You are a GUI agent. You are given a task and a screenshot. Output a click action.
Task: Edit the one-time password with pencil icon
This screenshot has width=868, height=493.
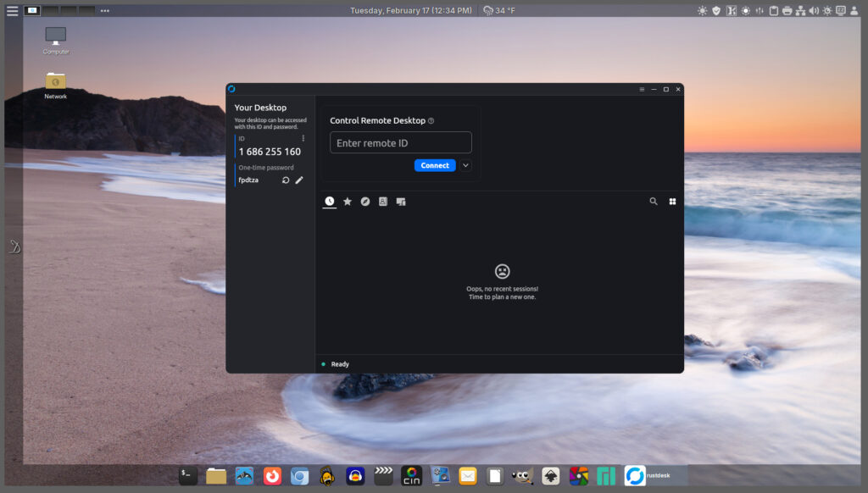299,180
